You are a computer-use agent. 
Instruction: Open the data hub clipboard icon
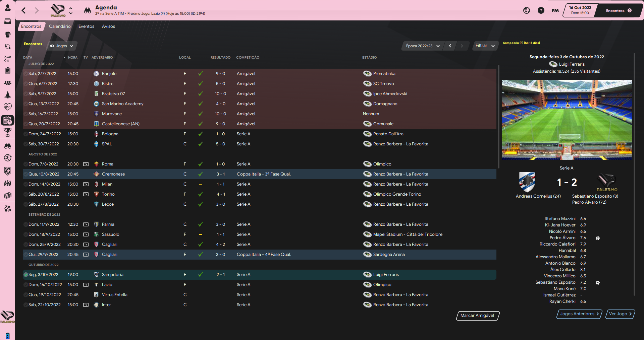(7, 70)
